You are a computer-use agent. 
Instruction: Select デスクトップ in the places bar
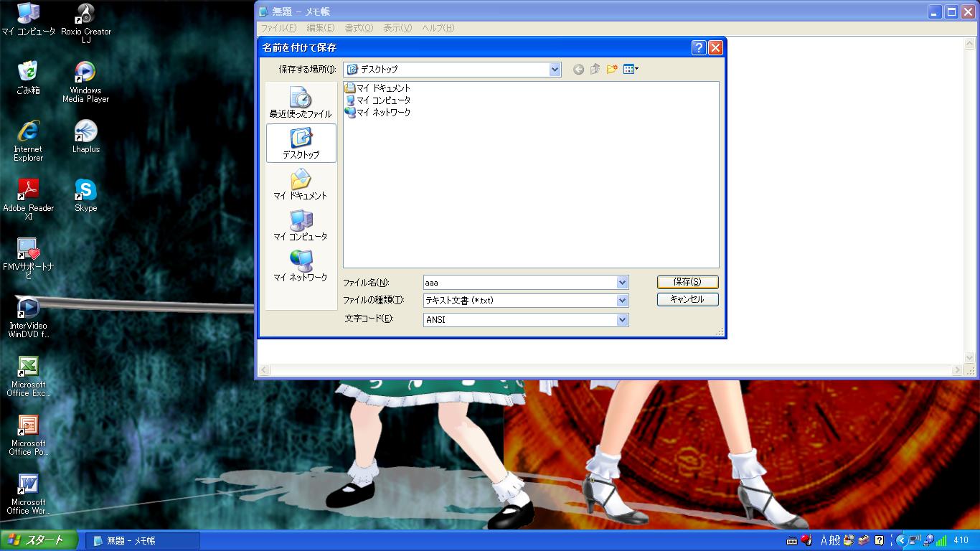pos(301,143)
